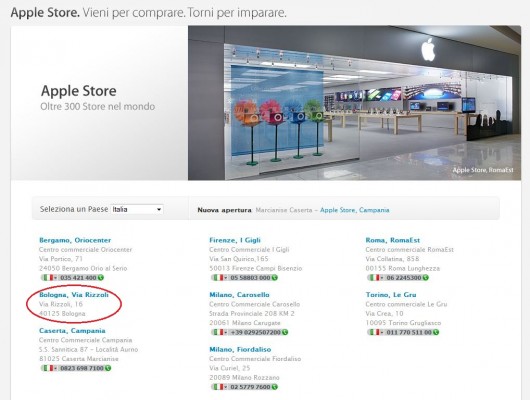
Task: Open the Milano, Fiordaliso store link
Action: tap(240, 349)
